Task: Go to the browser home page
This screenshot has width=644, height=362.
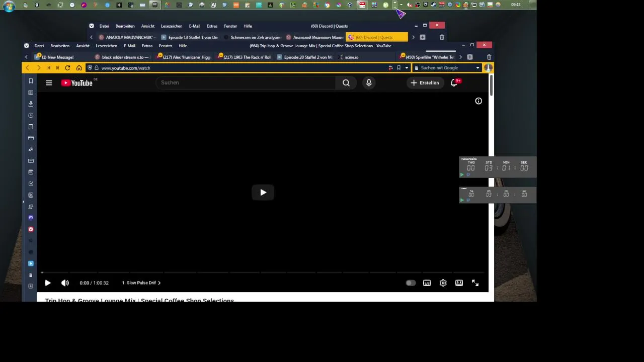Action: click(x=79, y=68)
